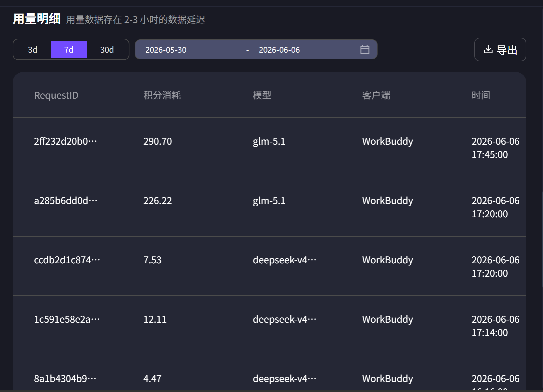Click the RequestID column header
Screen dimensions: 543x392
(56, 95)
